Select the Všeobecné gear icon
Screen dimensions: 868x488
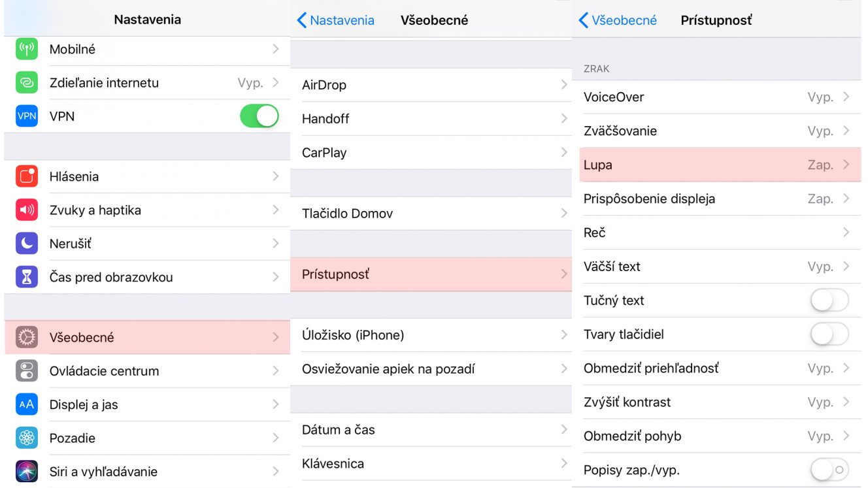[27, 337]
